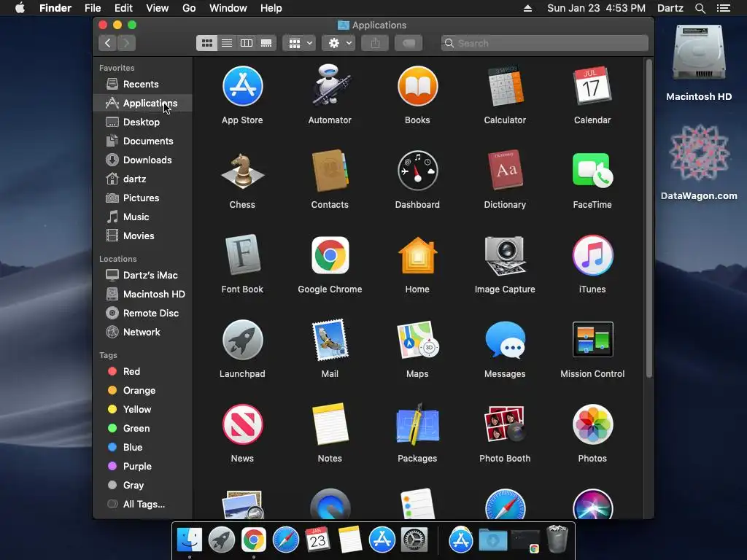The image size is (747, 560).
Task: Switch to icon view
Action: [x=206, y=43]
